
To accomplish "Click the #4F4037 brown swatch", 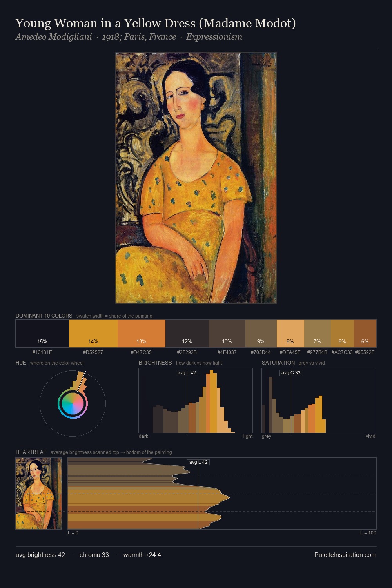I will (227, 334).
